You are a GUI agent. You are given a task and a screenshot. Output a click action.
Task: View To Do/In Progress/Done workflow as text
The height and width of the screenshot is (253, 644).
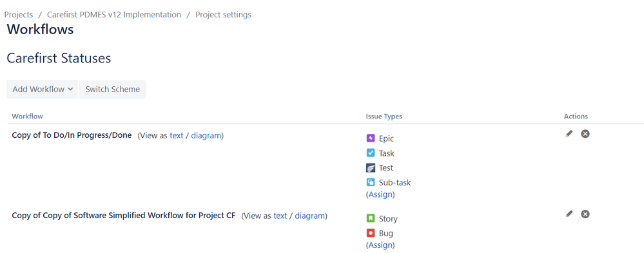pos(177,136)
